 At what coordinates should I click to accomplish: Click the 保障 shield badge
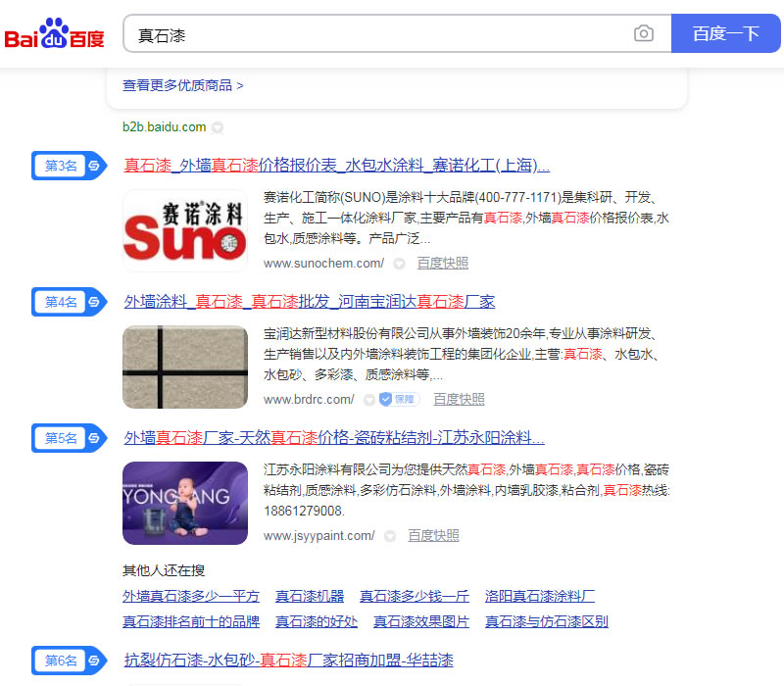[x=399, y=400]
